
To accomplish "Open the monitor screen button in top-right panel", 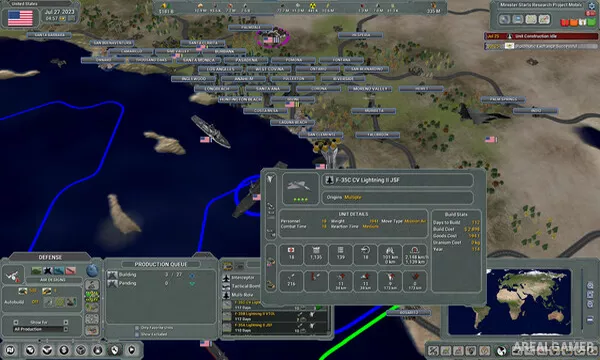I will click(518, 20).
